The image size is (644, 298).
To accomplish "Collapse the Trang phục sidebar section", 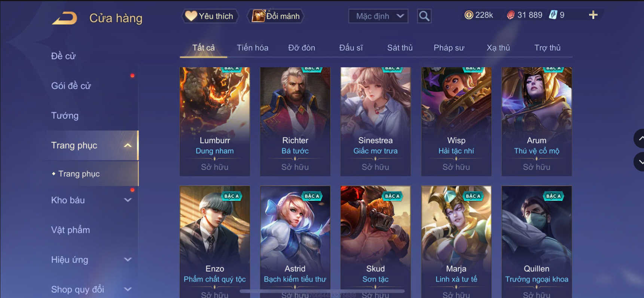I will pos(128,145).
